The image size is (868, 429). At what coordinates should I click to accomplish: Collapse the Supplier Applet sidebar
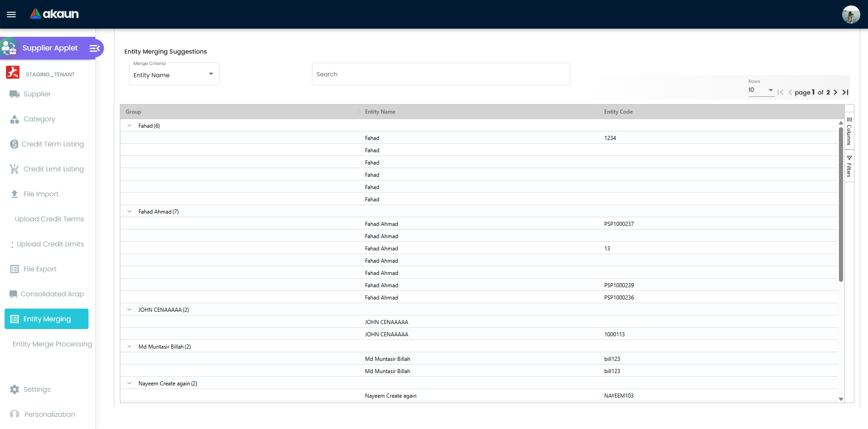click(94, 48)
